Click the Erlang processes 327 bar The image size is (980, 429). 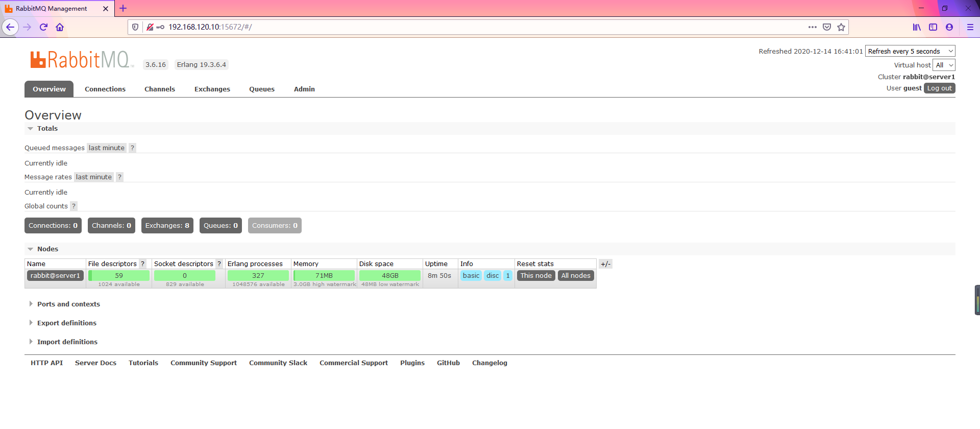tap(258, 276)
